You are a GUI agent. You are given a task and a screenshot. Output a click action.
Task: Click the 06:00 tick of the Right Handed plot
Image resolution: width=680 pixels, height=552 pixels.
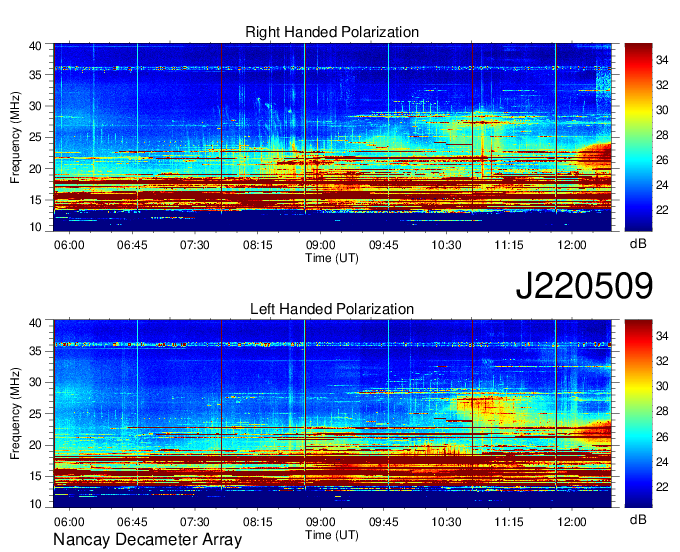69,245
